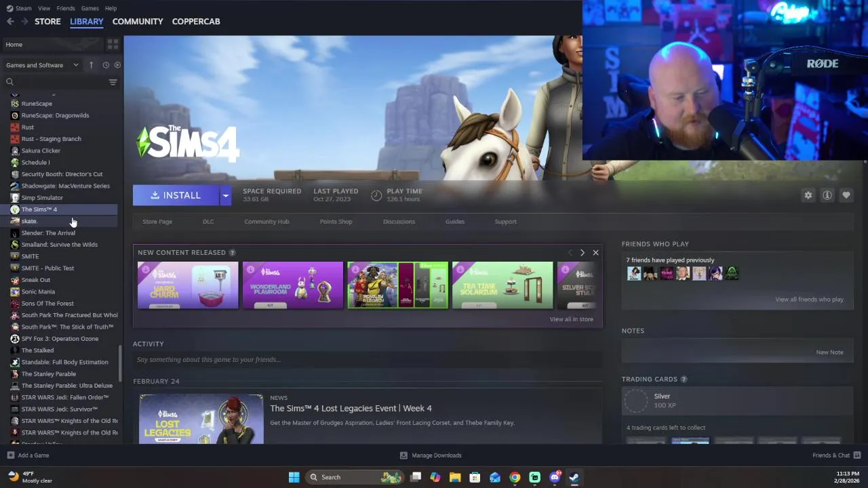Show next new content items arrow
This screenshot has width=868, height=488.
tap(582, 253)
